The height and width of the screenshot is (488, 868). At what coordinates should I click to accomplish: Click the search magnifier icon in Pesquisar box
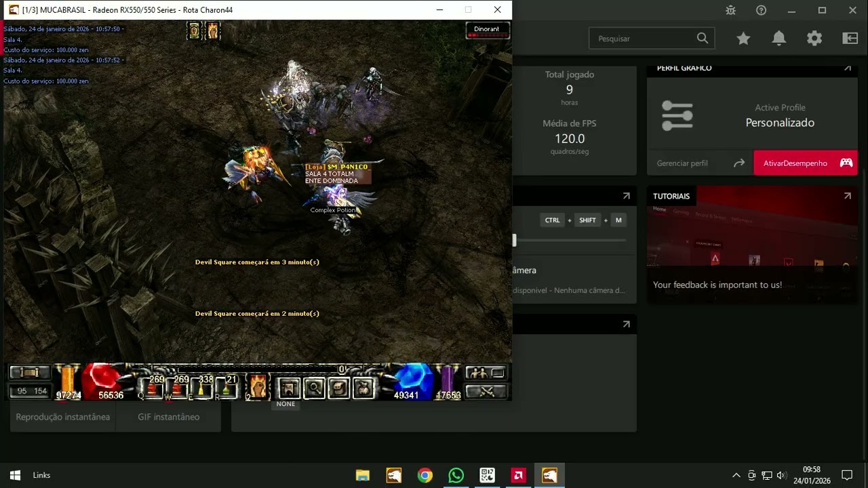703,39
